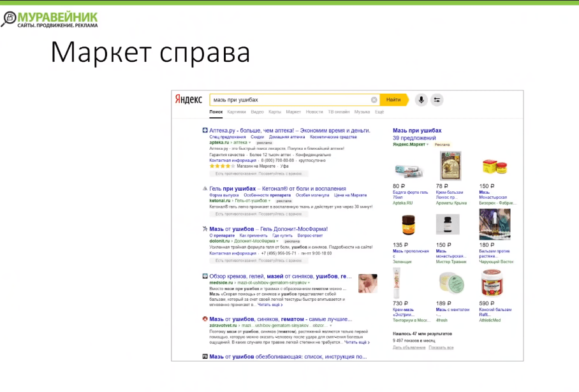Image resolution: width=579 pixels, height=392 pixels.
Task: Expand the dropdown arrow after apteka.ru › аптека
Action: point(250,143)
